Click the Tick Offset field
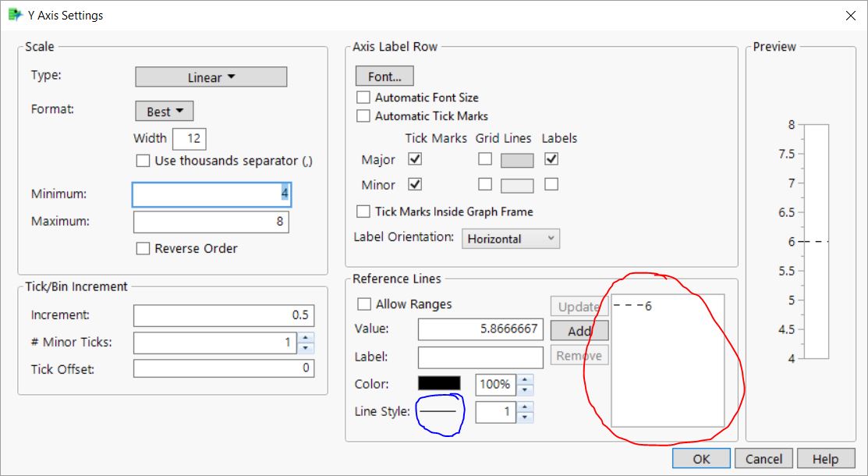 pos(224,368)
